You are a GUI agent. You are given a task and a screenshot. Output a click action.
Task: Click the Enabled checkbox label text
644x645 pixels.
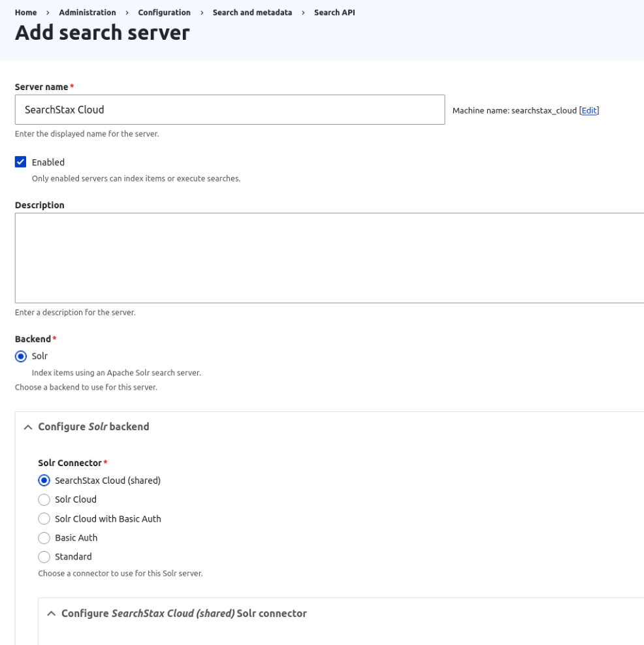[x=48, y=163]
